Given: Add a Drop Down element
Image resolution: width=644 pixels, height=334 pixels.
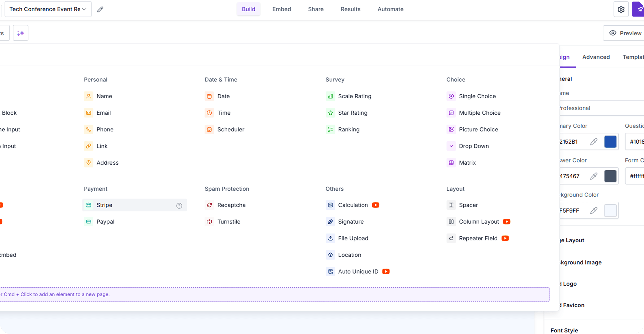Looking at the screenshot, I should click(473, 146).
